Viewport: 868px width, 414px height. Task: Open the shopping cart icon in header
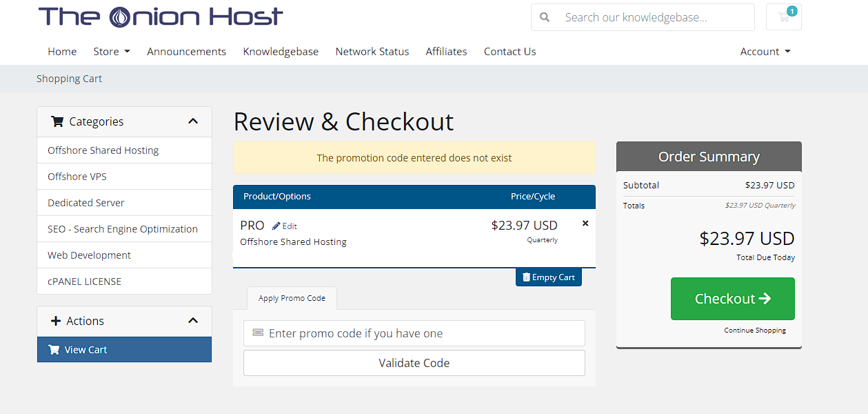(784, 17)
